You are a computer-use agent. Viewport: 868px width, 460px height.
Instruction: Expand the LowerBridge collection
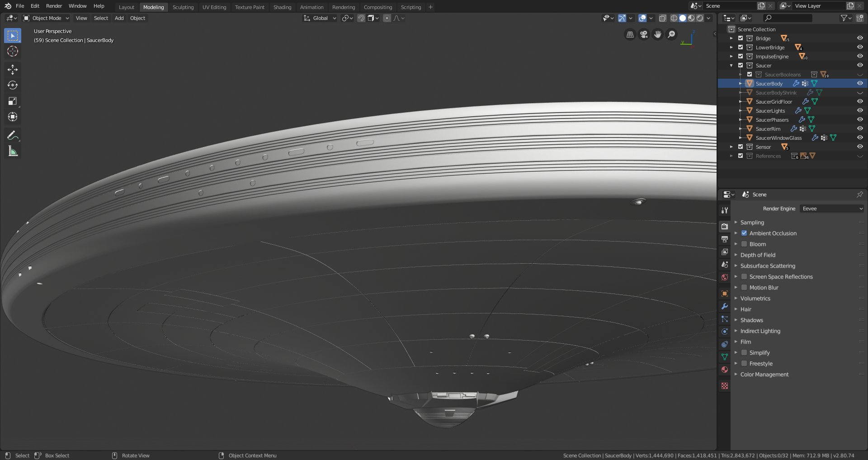pyautogui.click(x=731, y=47)
